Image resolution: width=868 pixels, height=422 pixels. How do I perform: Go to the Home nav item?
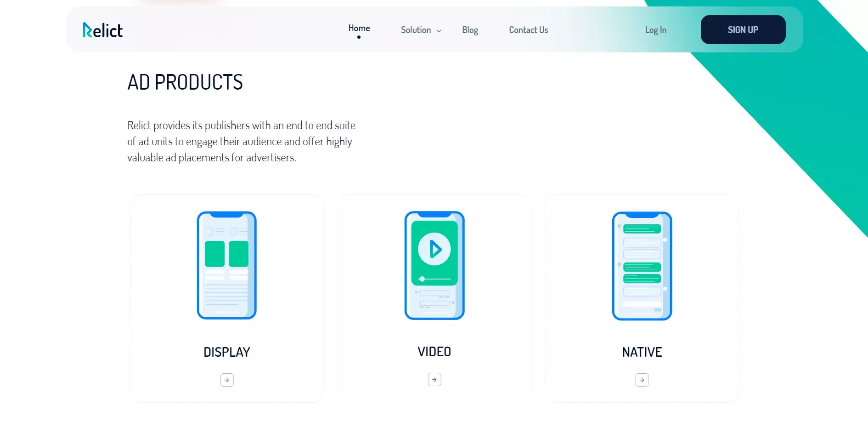coord(359,29)
